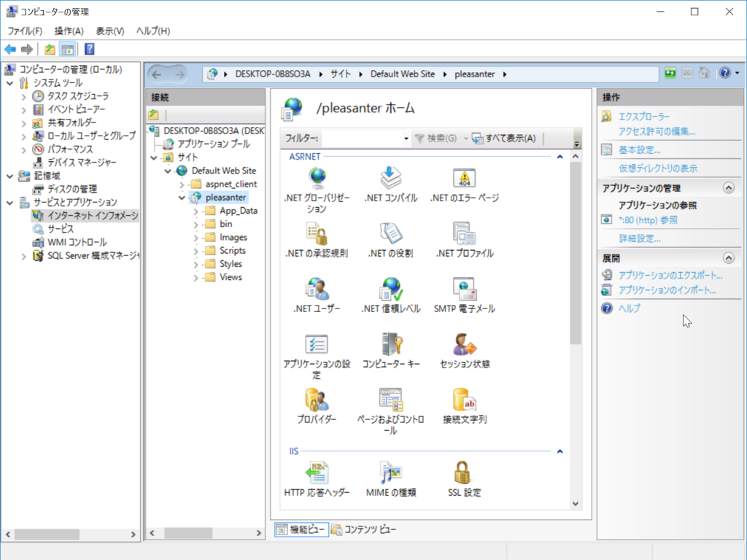This screenshot has height=560, width=747.
Task: Collapse the システム ツール tree node
Action: (x=10, y=83)
